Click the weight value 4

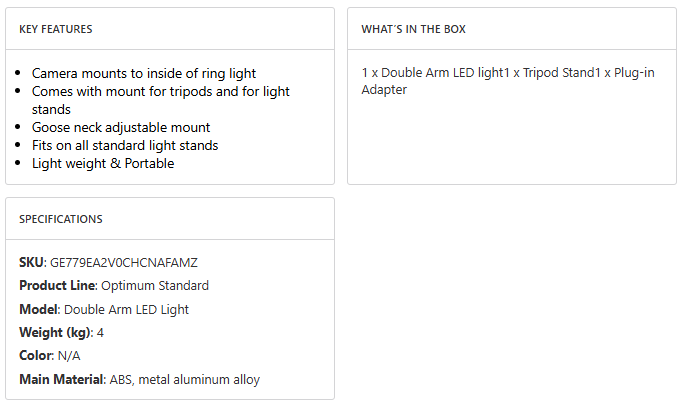[101, 332]
